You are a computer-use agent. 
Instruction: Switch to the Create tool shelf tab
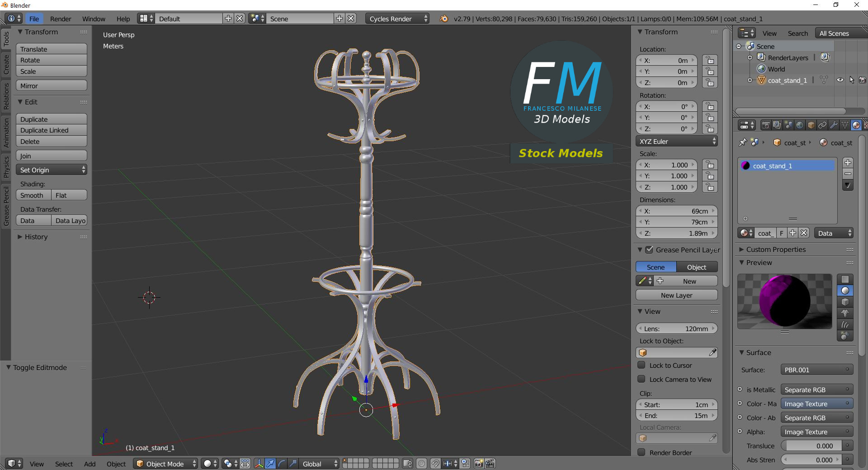[6, 64]
